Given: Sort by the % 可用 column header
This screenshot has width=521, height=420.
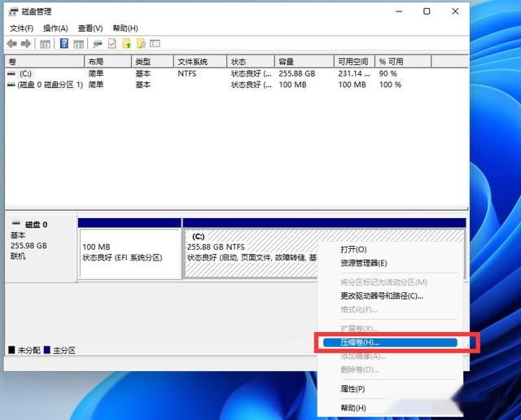Looking at the screenshot, I should point(403,62).
